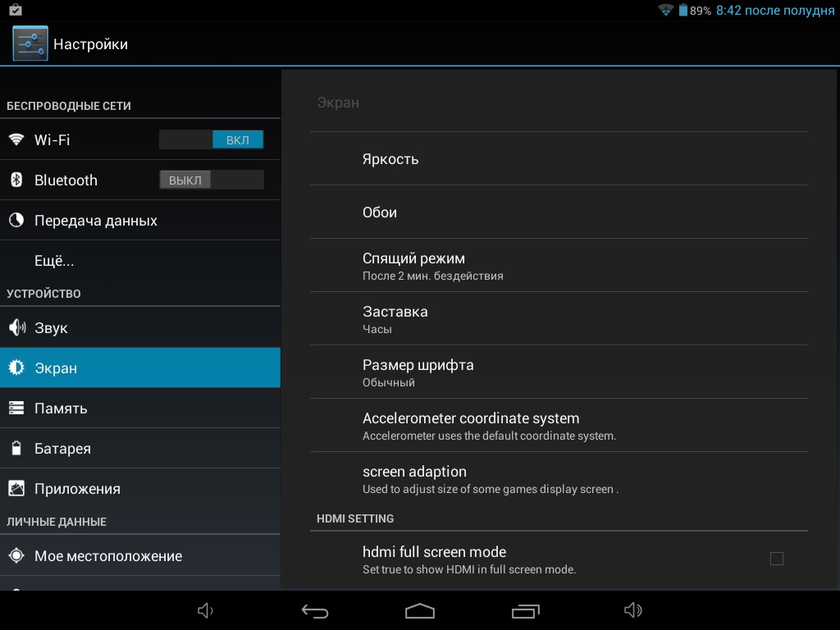Turn off the Wi-Fi ВКЛ switch
The width and height of the screenshot is (840, 630).
212,140
